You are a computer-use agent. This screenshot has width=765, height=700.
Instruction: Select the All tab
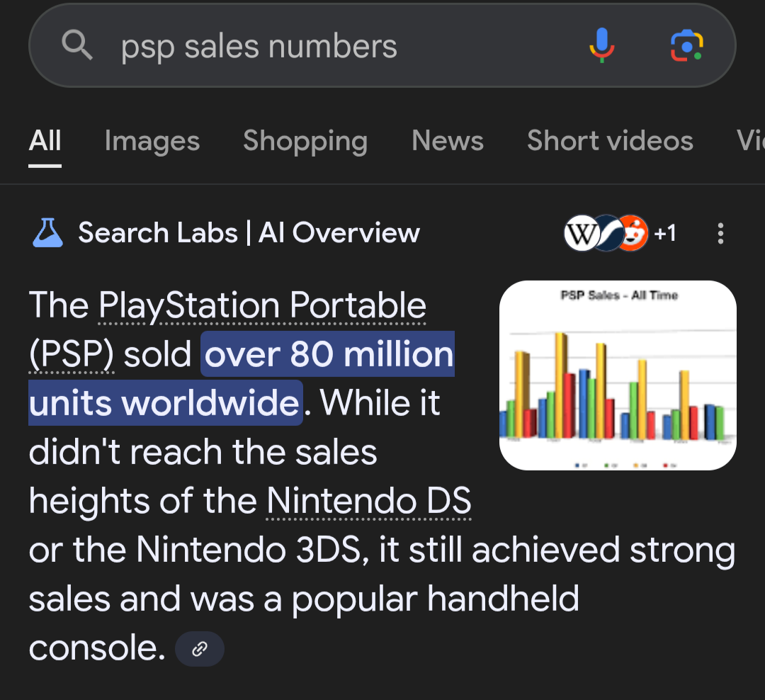[x=45, y=142]
